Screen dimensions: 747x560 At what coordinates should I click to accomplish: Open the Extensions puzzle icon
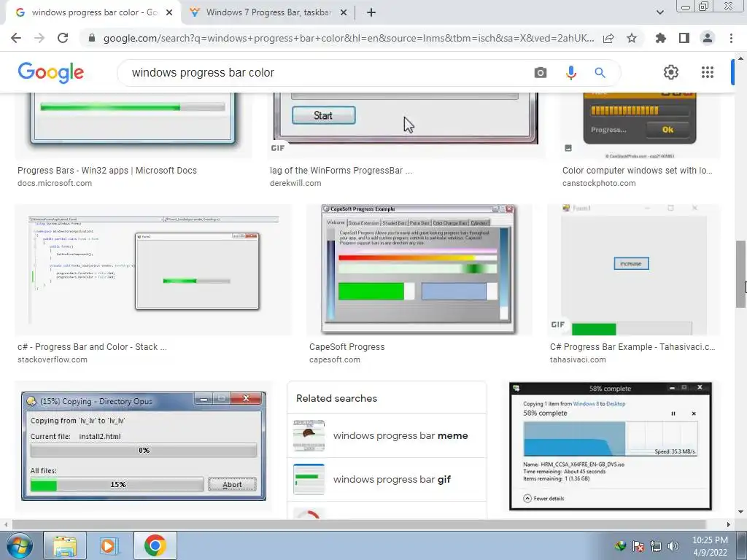661,38
